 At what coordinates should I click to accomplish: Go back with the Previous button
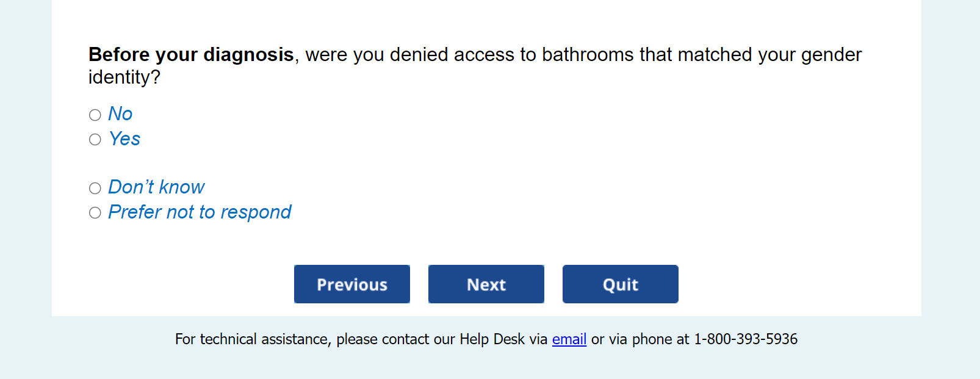point(352,284)
